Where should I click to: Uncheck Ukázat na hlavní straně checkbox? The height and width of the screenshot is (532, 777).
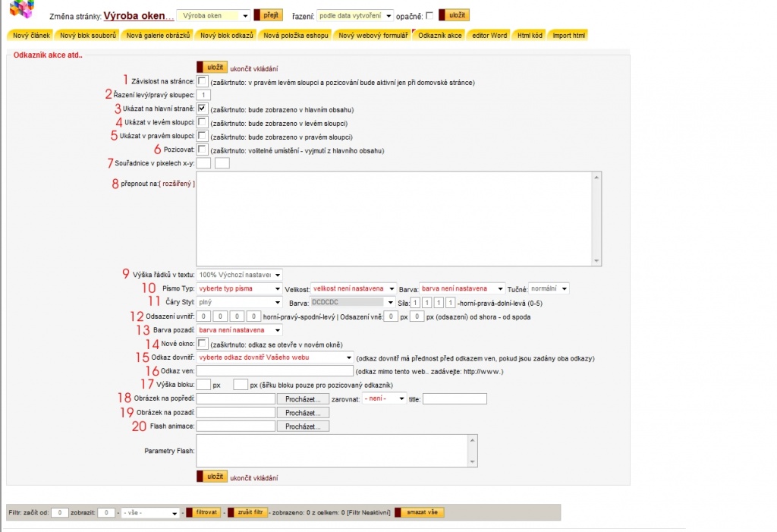202,108
